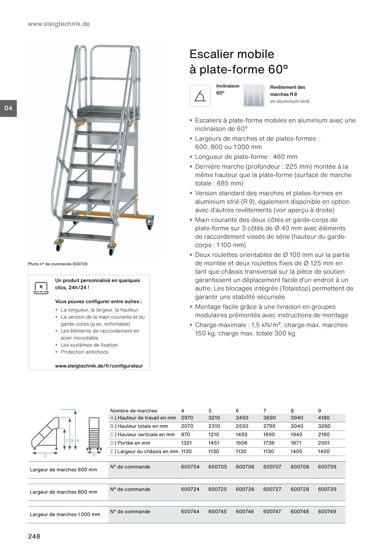
Task: Click order number 600747
Action: pos(273,511)
